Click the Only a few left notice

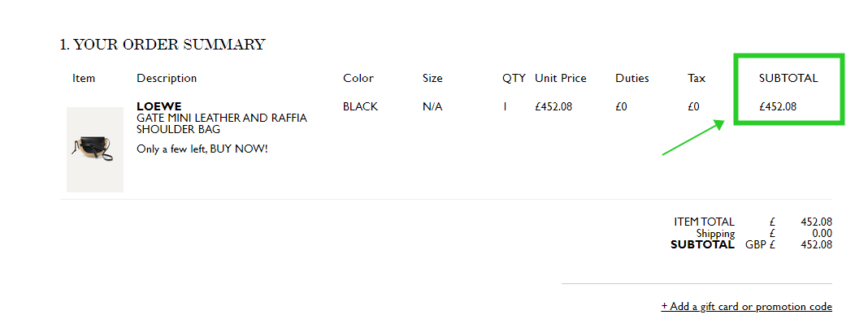point(202,149)
